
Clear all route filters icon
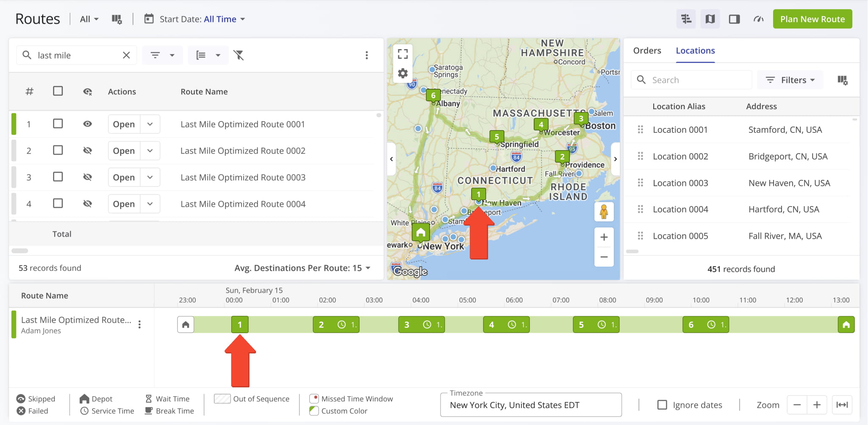(x=239, y=55)
